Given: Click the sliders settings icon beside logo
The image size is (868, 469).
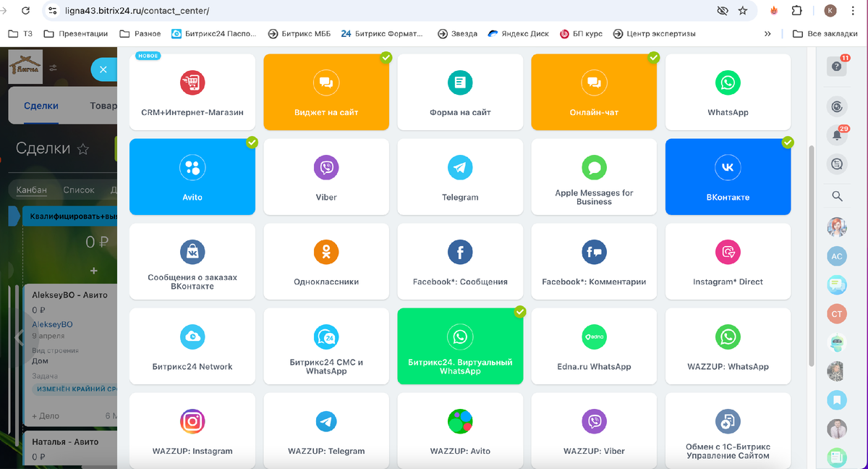Looking at the screenshot, I should coord(54,68).
